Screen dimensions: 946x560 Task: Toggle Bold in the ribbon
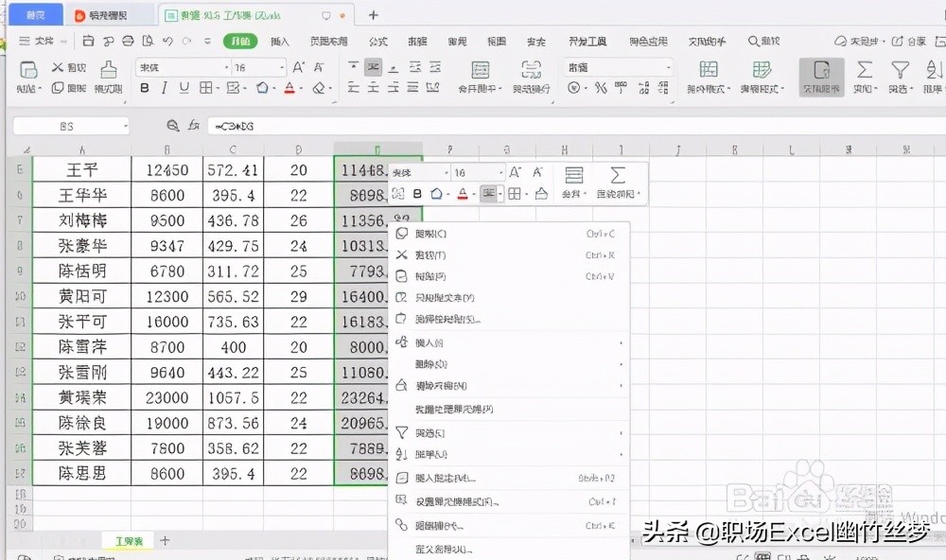point(145,88)
